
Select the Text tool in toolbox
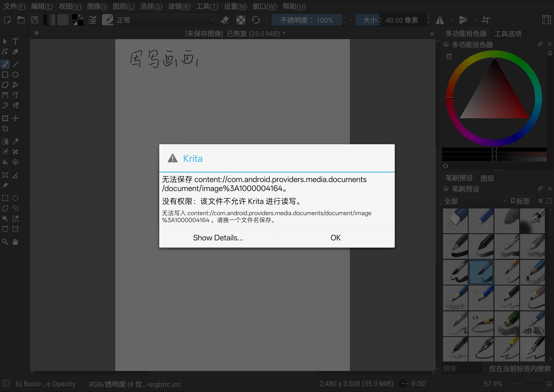(x=16, y=41)
